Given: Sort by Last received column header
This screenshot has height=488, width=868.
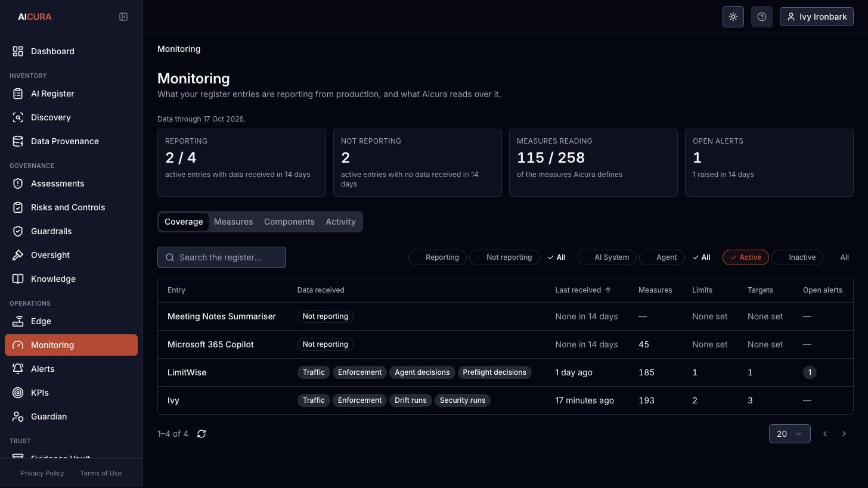Looking at the screenshot, I should (x=583, y=290).
